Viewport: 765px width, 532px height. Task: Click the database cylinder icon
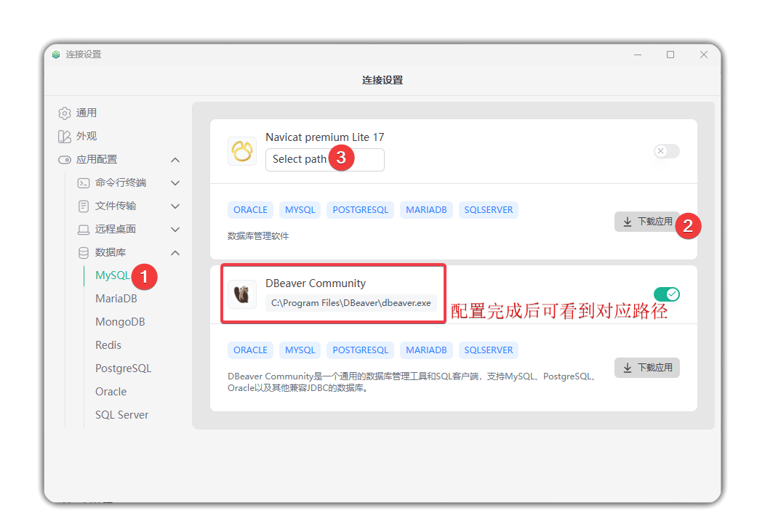[84, 253]
